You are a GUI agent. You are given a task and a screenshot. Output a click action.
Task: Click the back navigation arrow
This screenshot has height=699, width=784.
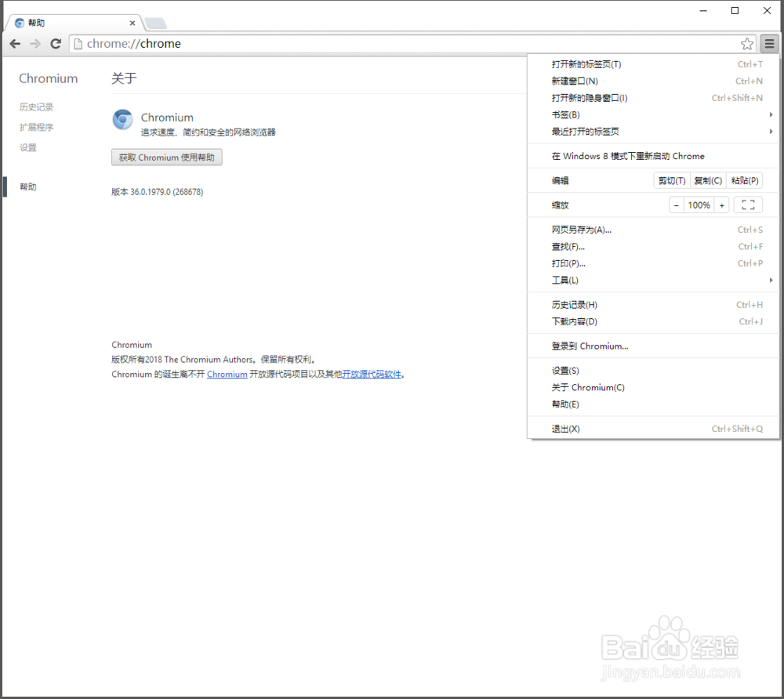pyautogui.click(x=15, y=44)
